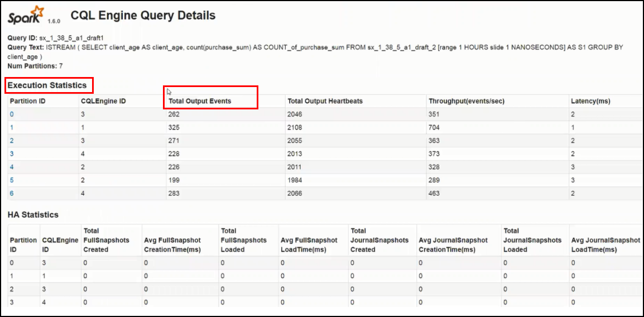Viewport: 644px width, 317px height.
Task: Click throughput value 704
Action: point(434,127)
